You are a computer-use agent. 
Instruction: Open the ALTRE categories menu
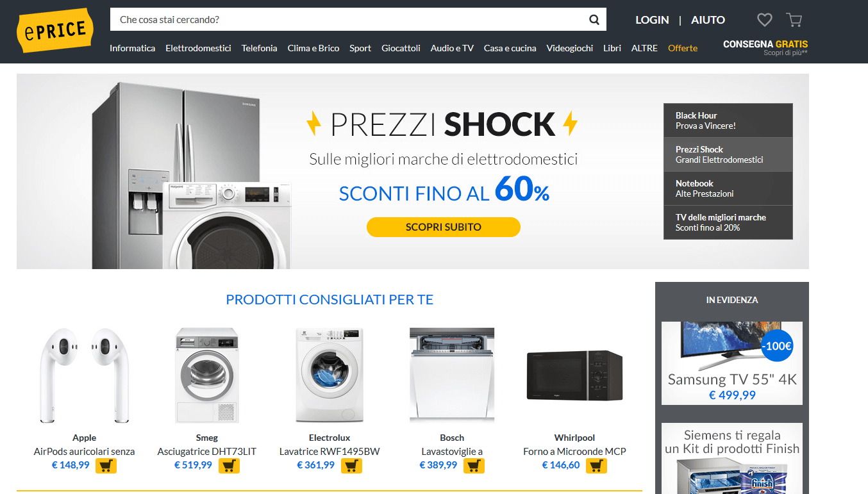644,48
